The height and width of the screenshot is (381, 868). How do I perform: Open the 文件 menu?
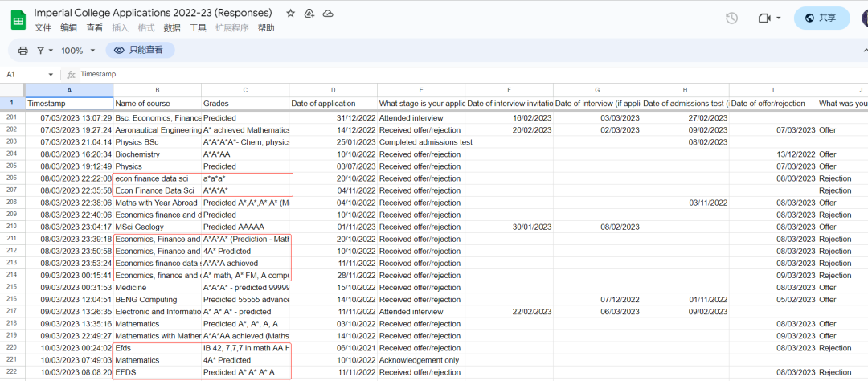click(43, 27)
